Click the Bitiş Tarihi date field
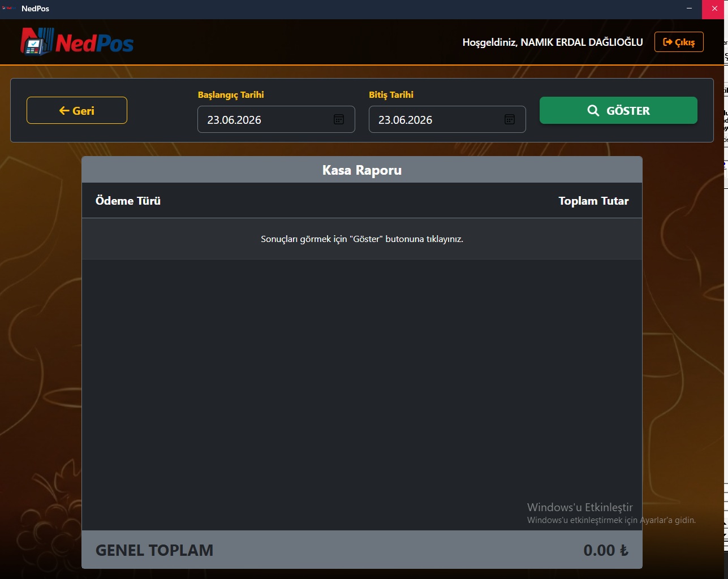Viewport: 728px width, 579px height. (447, 119)
